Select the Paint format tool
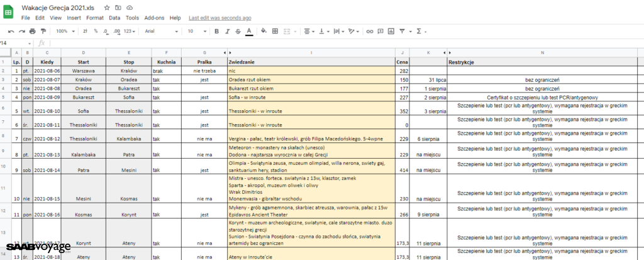 tap(42, 31)
